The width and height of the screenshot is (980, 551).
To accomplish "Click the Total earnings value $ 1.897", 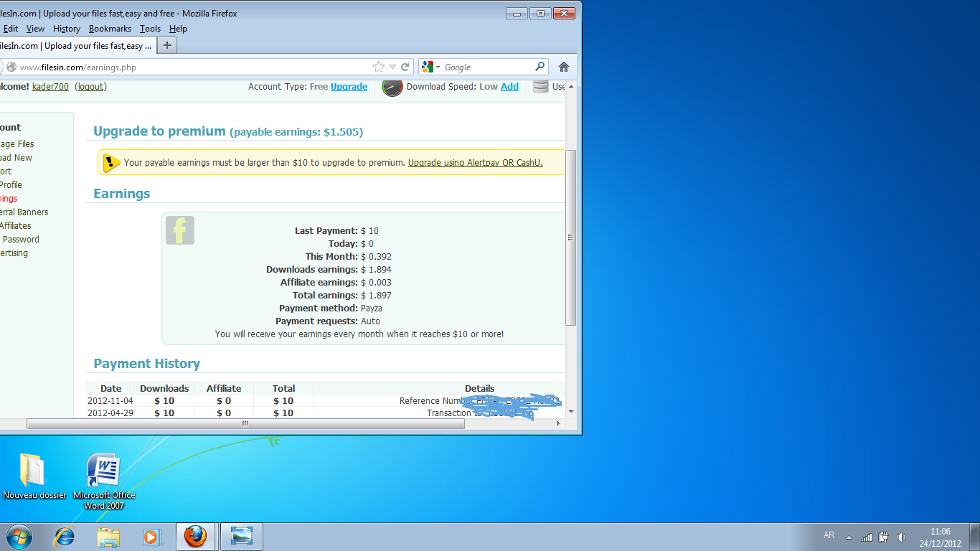I will click(x=376, y=296).
